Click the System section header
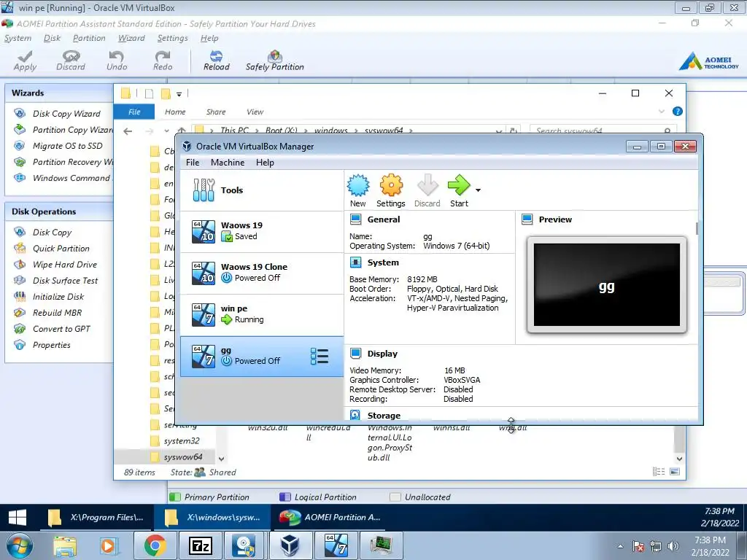This screenshot has width=747, height=560. [383, 262]
